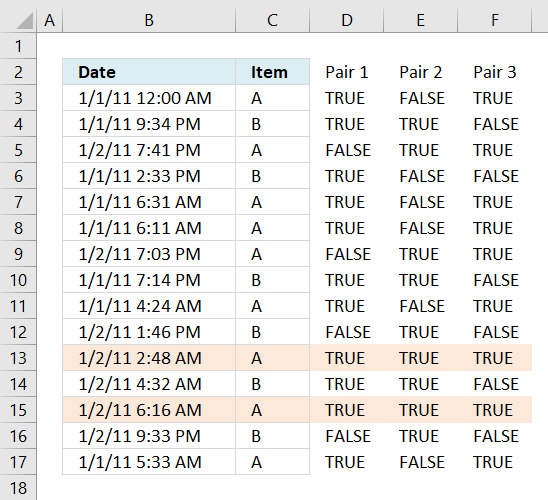This screenshot has width=548, height=500.
Task: Select cell containing 1/2/11 2:48 AM
Action: [x=149, y=358]
